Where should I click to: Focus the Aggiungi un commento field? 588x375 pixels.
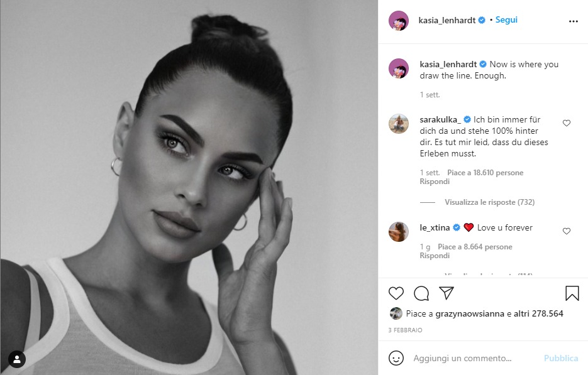click(462, 358)
